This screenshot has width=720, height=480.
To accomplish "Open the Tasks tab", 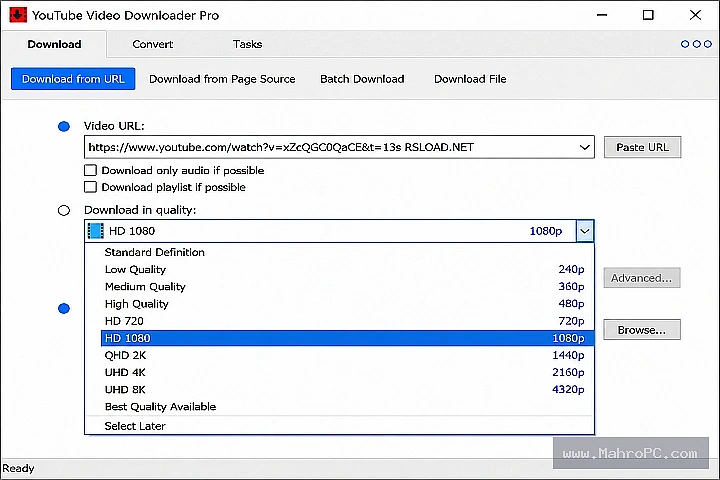I will point(248,44).
